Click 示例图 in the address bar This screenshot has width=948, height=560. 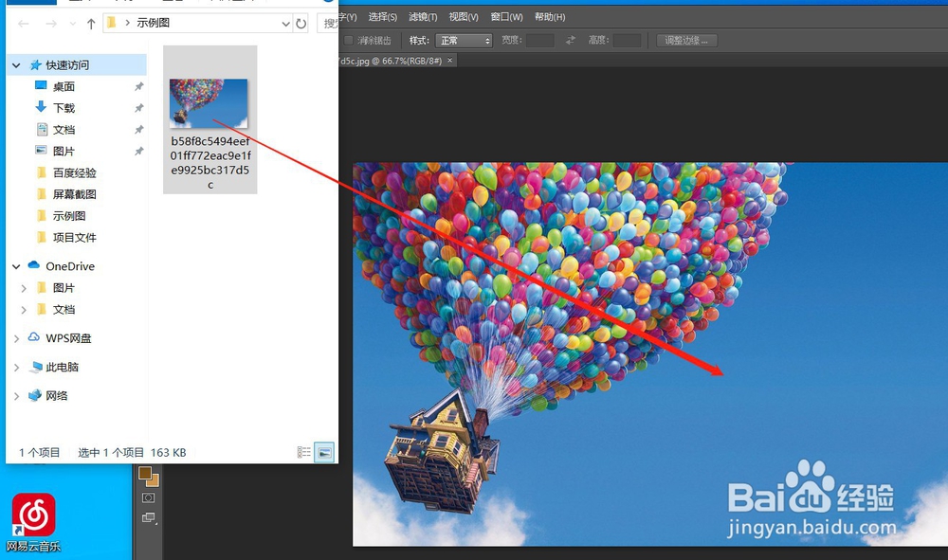pos(153,23)
